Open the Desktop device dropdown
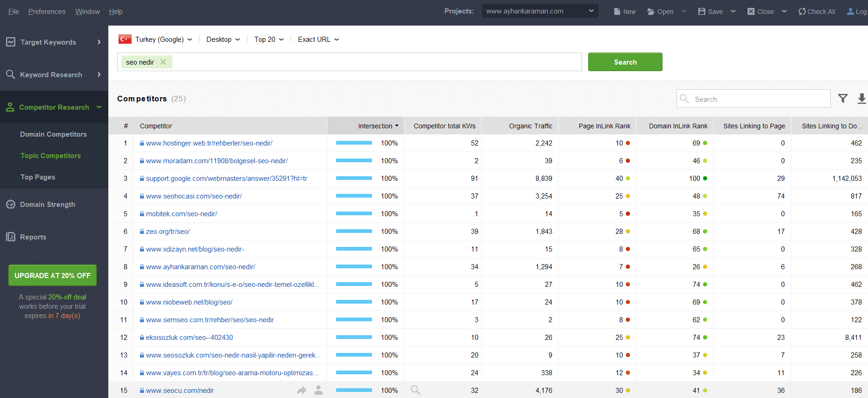The width and height of the screenshot is (868, 398). coord(223,40)
